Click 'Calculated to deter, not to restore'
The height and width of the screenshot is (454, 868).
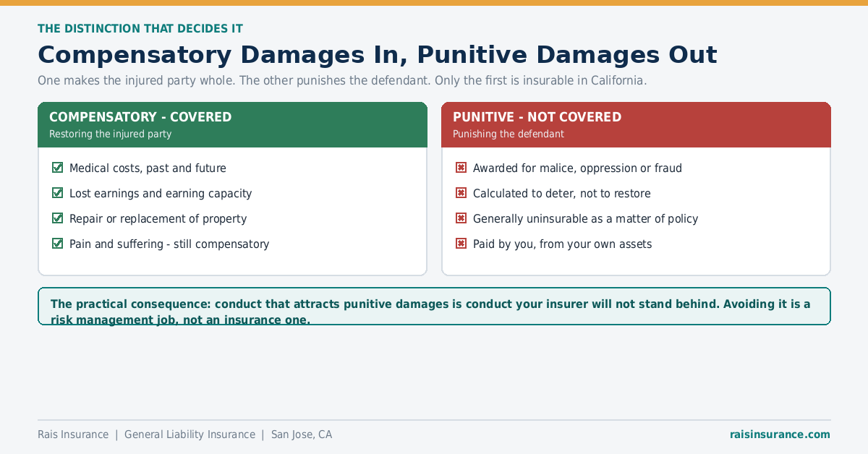562,194
